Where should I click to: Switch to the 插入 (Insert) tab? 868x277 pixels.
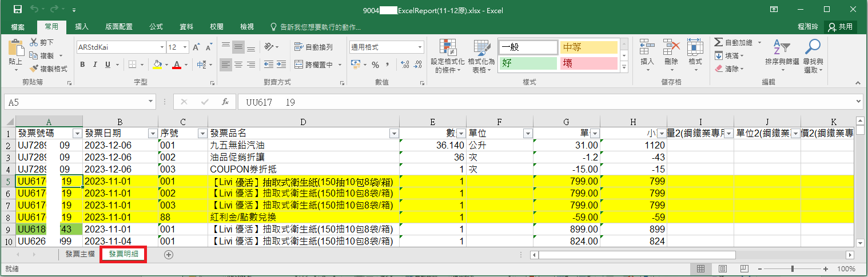tap(82, 27)
